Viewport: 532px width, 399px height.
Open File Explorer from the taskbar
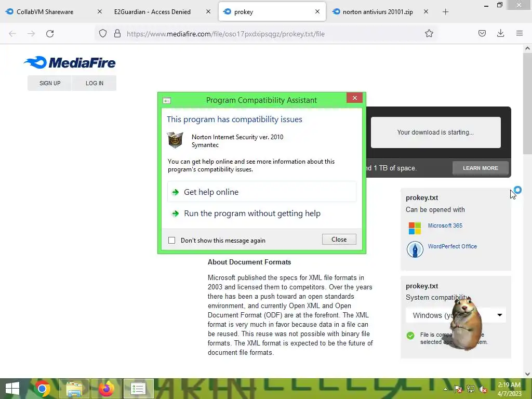click(74, 389)
